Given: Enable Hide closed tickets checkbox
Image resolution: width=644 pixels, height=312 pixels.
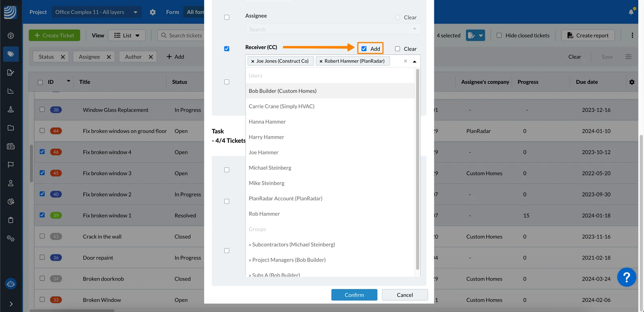Looking at the screenshot, I should coord(499,35).
